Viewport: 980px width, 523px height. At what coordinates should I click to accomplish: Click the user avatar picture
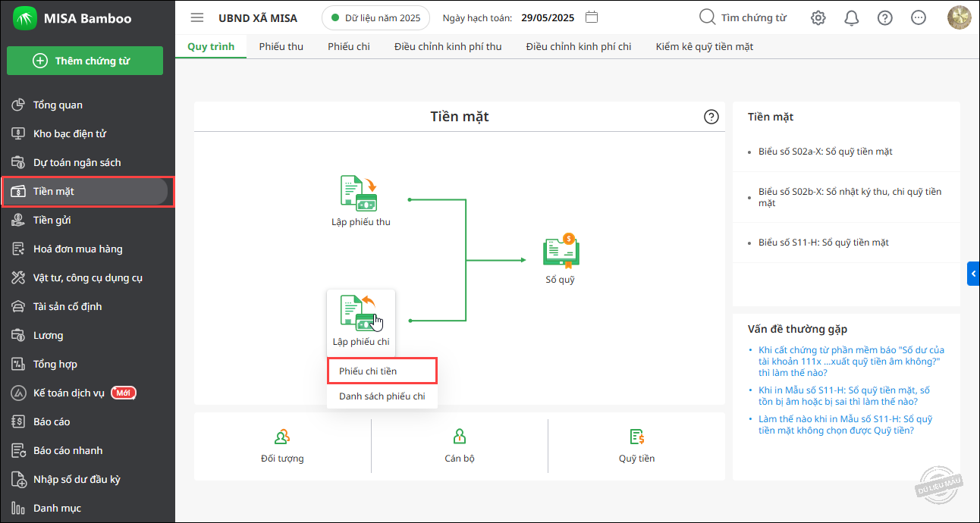tap(960, 17)
